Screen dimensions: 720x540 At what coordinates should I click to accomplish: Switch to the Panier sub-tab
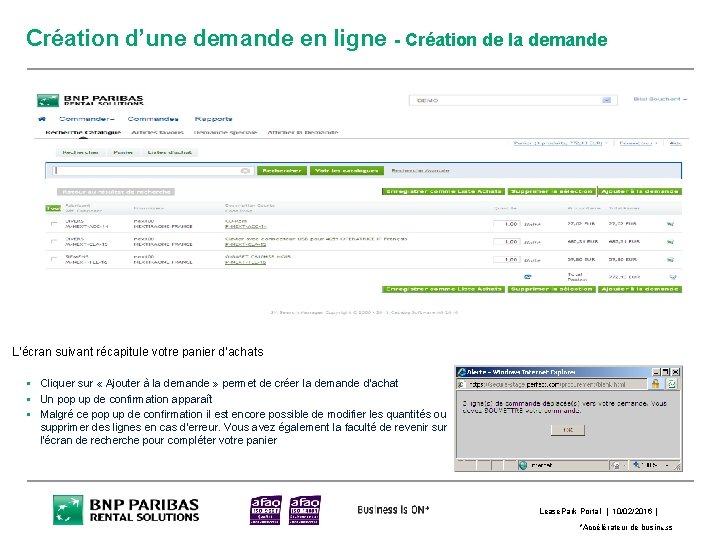(x=123, y=152)
